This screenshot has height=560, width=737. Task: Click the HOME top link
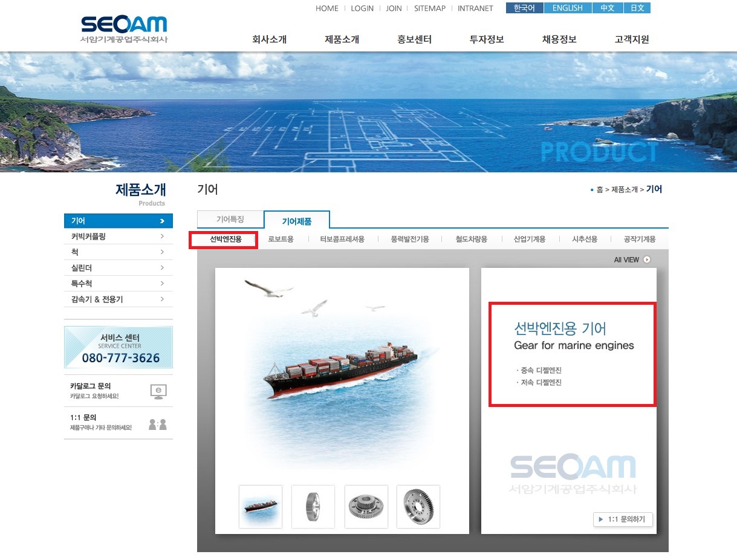click(327, 8)
